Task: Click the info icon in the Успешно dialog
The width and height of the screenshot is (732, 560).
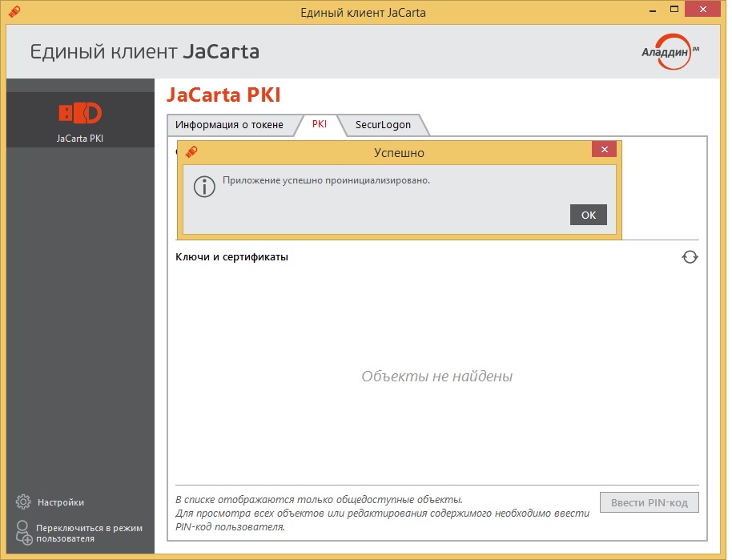Action: (x=206, y=187)
